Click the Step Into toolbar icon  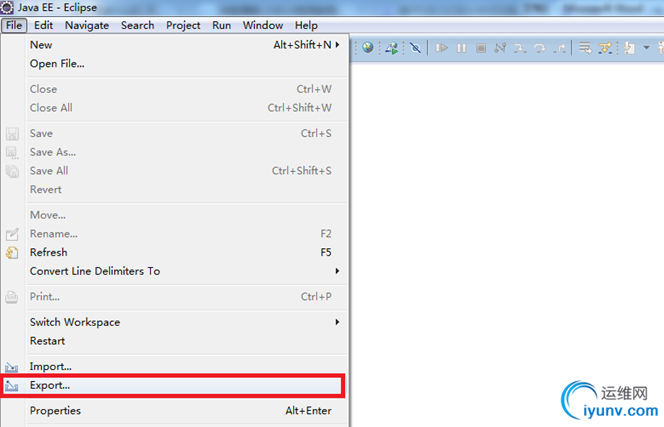520,48
